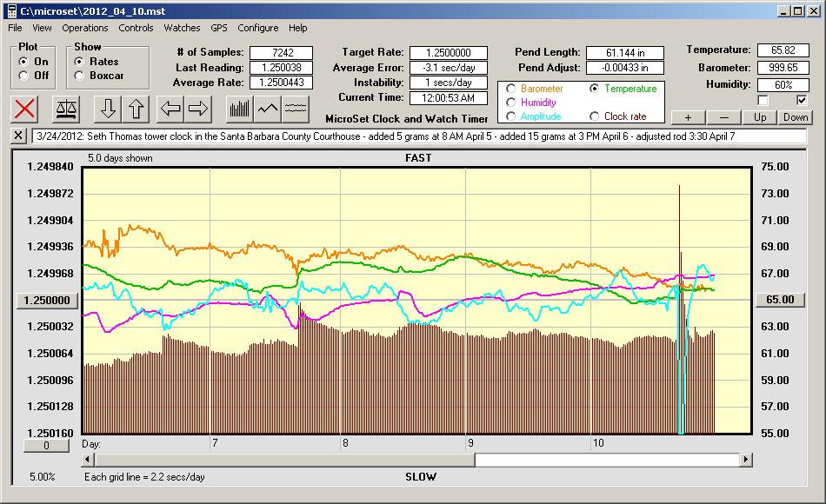Select the Humidity radio option
Image resolution: width=826 pixels, height=504 pixels.
[x=510, y=103]
